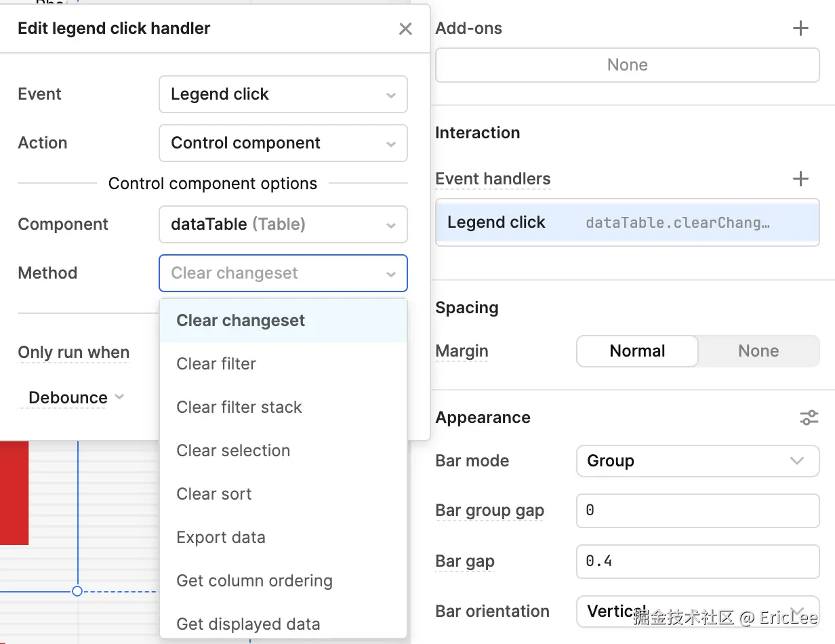Select Export data method option
Image resolution: width=835 pixels, height=644 pixels.
tap(221, 538)
